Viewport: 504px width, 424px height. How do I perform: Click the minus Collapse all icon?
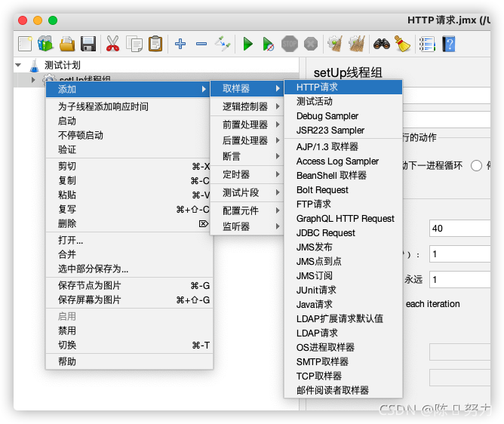click(201, 44)
